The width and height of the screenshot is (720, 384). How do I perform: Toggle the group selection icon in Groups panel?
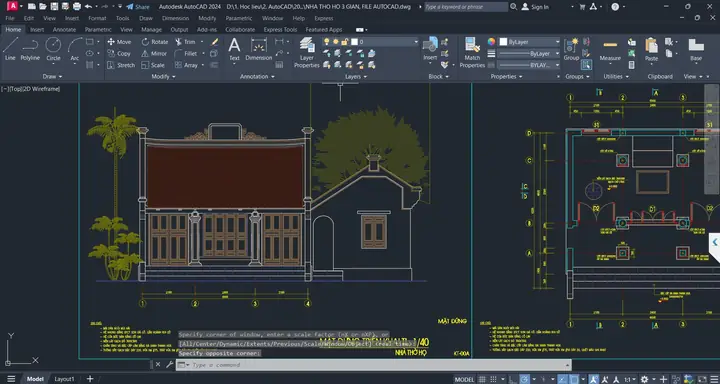point(586,65)
